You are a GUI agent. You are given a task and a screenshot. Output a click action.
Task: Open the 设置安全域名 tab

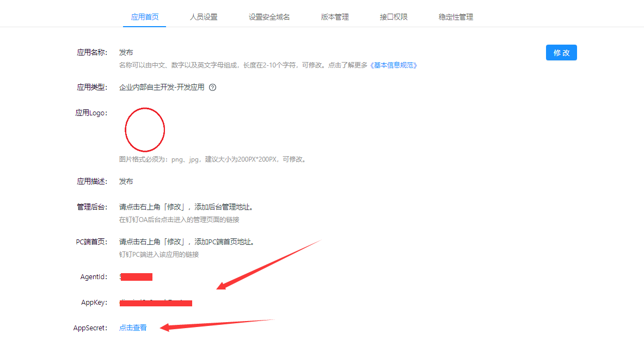[269, 17]
